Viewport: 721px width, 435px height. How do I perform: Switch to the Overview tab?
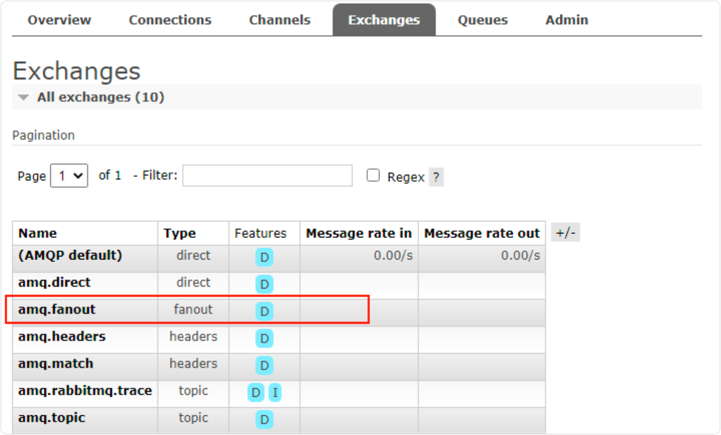(x=59, y=20)
